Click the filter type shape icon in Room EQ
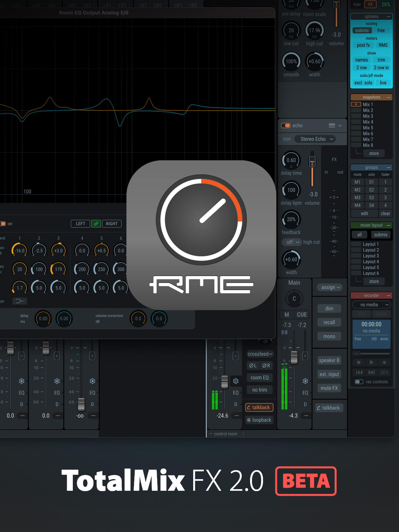The width and height of the screenshot is (399, 532). pos(20,301)
